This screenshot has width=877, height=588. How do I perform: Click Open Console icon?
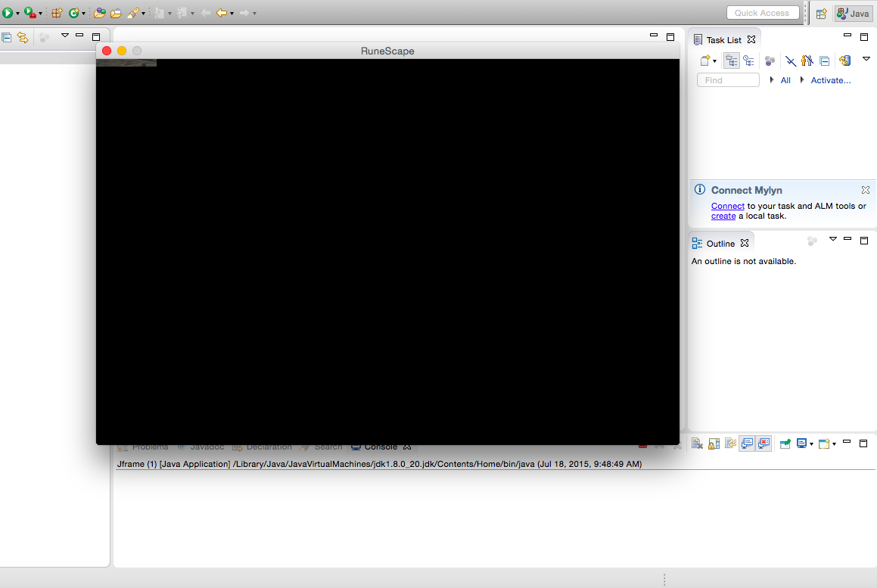[824, 443]
